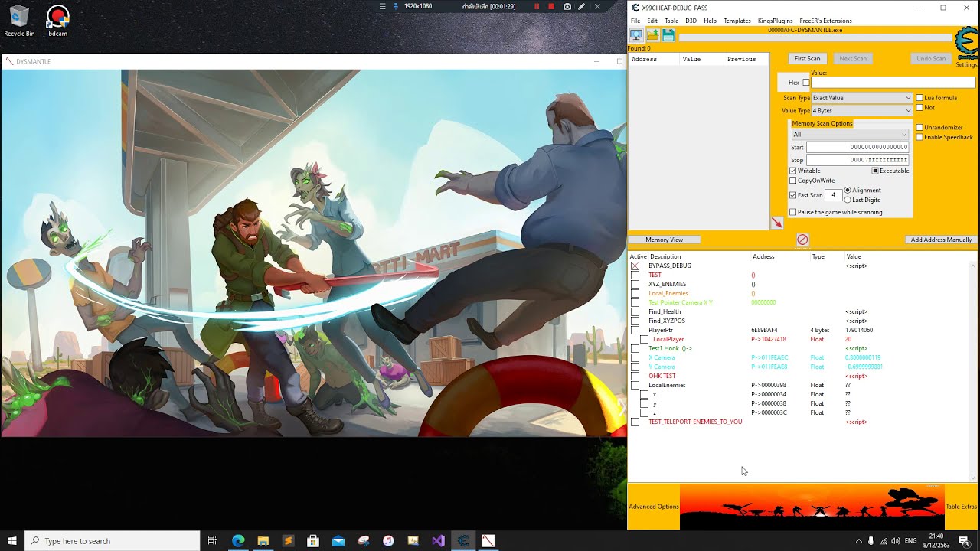980x551 pixels.
Task: Toggle Enable Speedhack checkbox
Action: 920,138
